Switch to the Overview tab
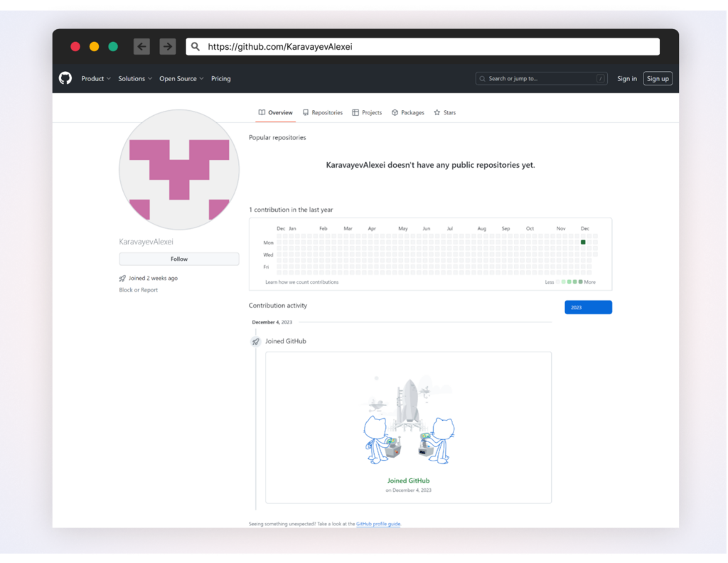Viewport: 728px width, 563px height. click(x=275, y=112)
